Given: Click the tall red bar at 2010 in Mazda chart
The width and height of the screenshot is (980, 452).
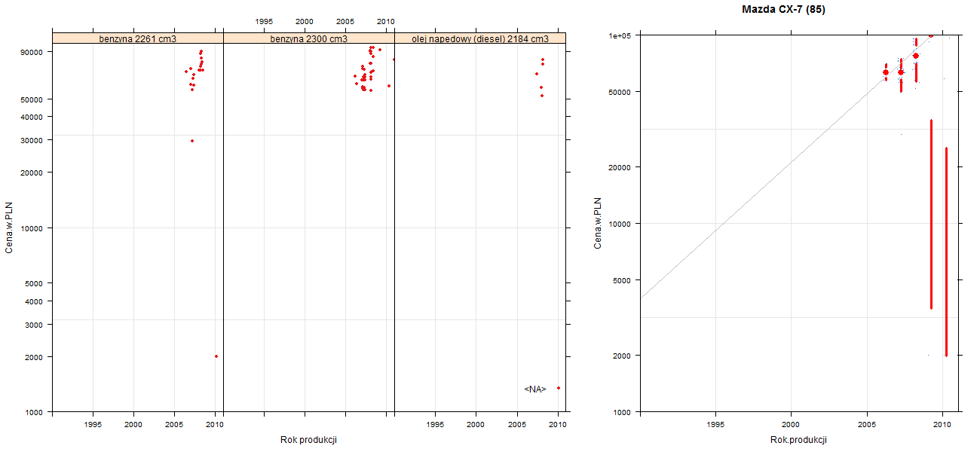Looking at the screenshot, I should pos(946,252).
